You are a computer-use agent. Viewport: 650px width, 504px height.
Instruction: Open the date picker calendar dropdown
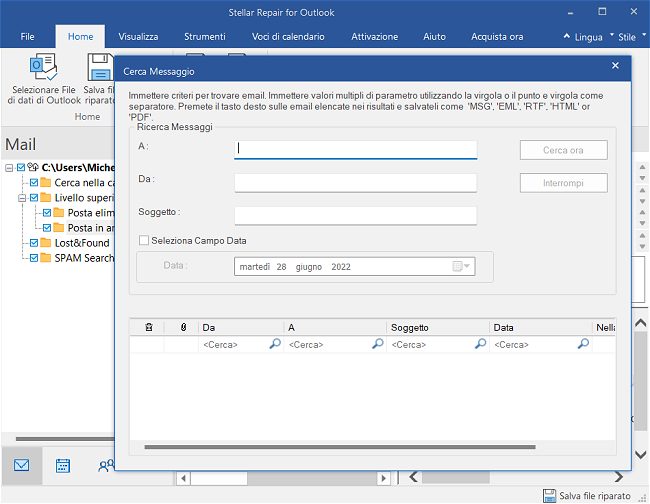[x=461, y=267]
